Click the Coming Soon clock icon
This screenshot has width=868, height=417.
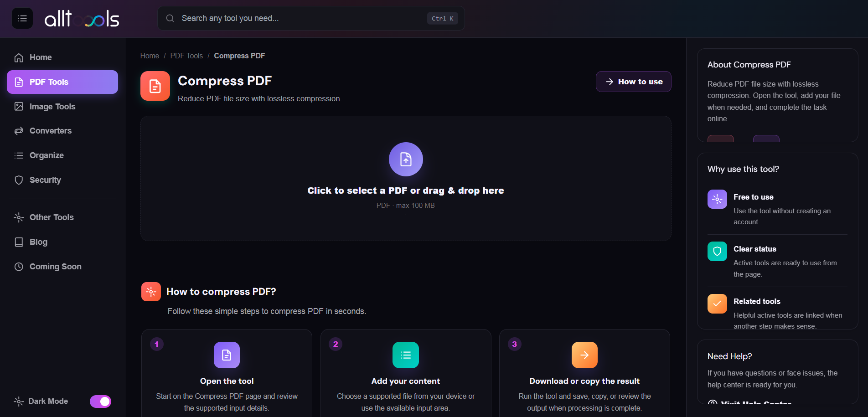[x=19, y=267]
